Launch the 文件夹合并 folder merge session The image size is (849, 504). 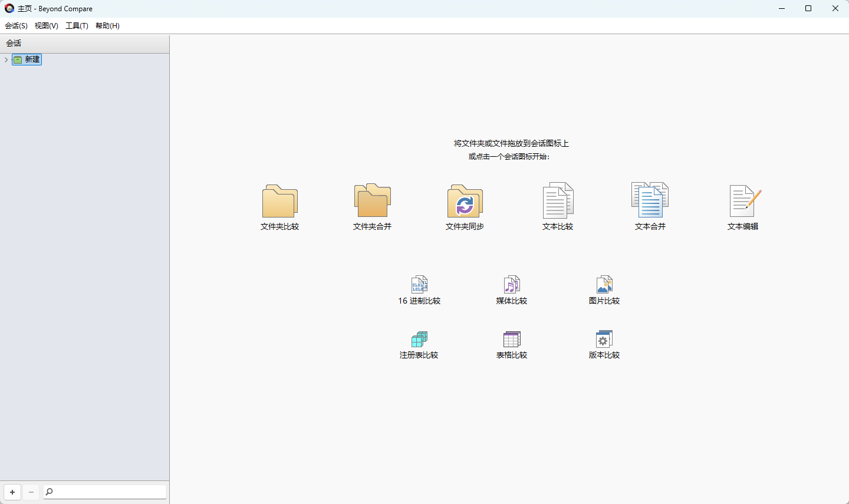pyautogui.click(x=372, y=207)
